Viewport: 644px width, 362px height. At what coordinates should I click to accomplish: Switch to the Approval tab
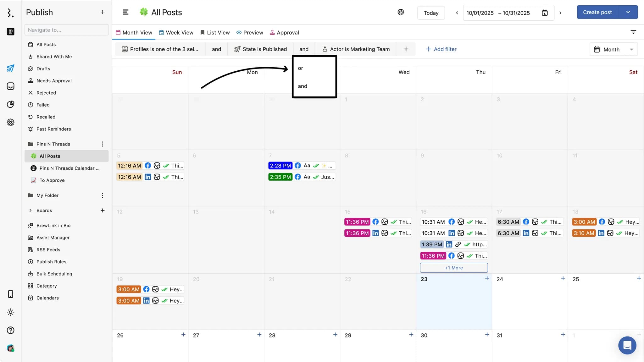point(284,33)
